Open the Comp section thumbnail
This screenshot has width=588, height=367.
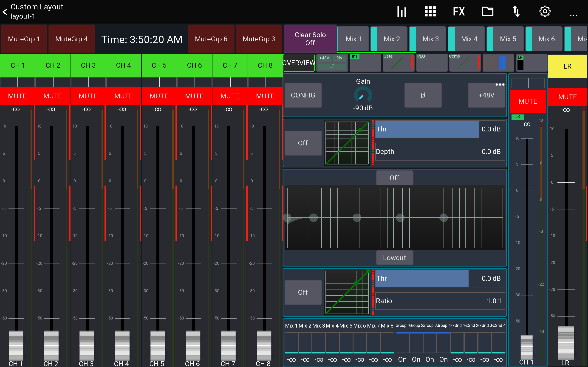[465, 63]
